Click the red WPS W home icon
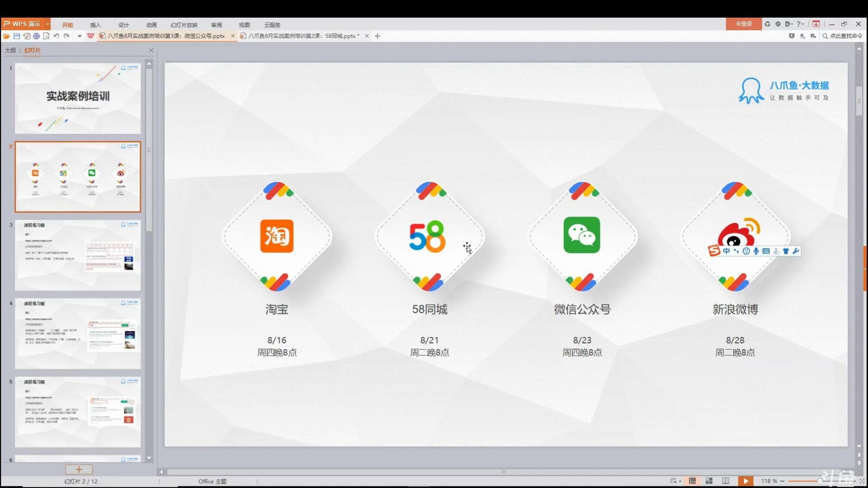Image resolution: width=868 pixels, height=488 pixels. pos(91,36)
